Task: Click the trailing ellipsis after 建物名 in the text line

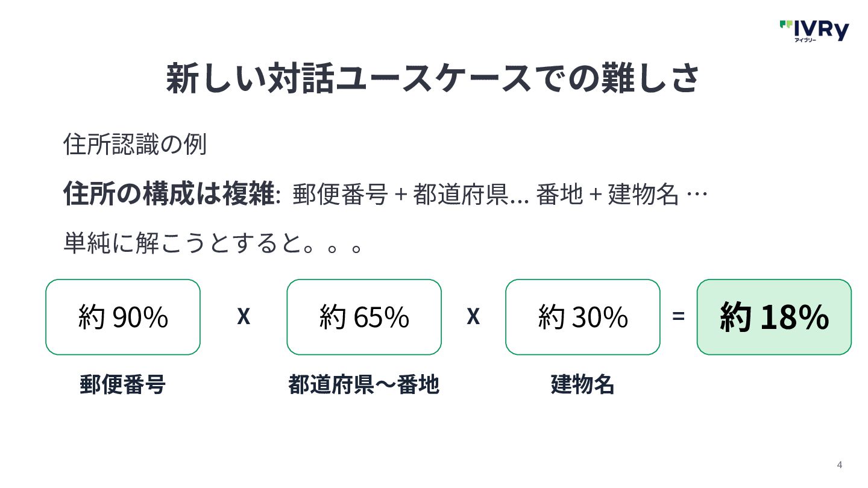Action: pos(696,195)
